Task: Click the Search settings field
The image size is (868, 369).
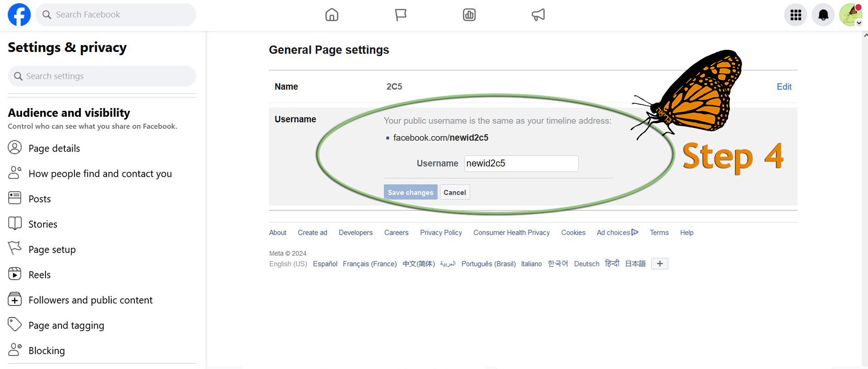Action: pos(102,76)
